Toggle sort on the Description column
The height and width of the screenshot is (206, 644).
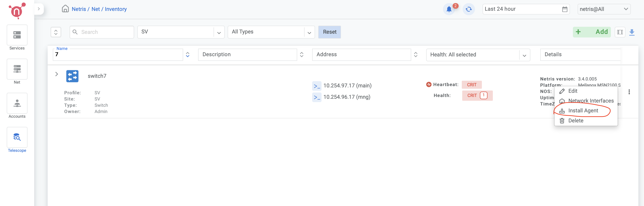301,55
